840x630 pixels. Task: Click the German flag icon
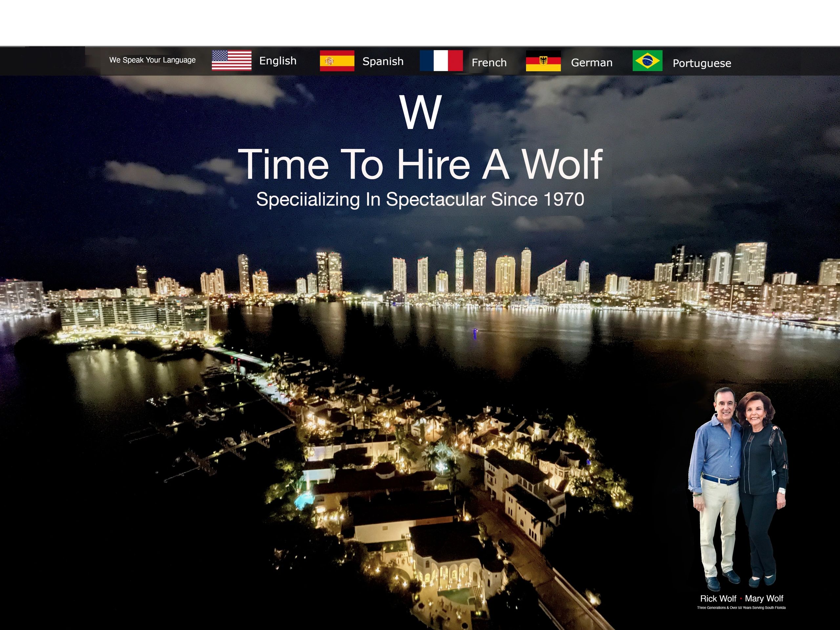[543, 61]
